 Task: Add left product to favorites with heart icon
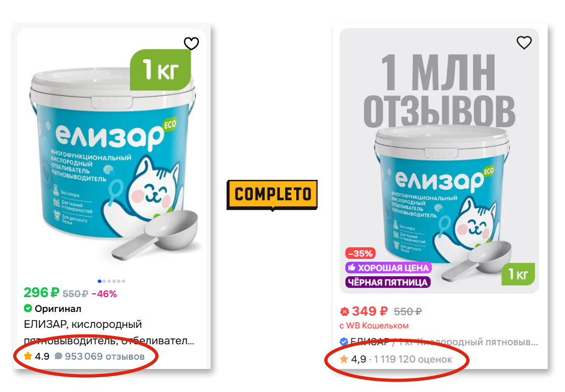pyautogui.click(x=191, y=44)
